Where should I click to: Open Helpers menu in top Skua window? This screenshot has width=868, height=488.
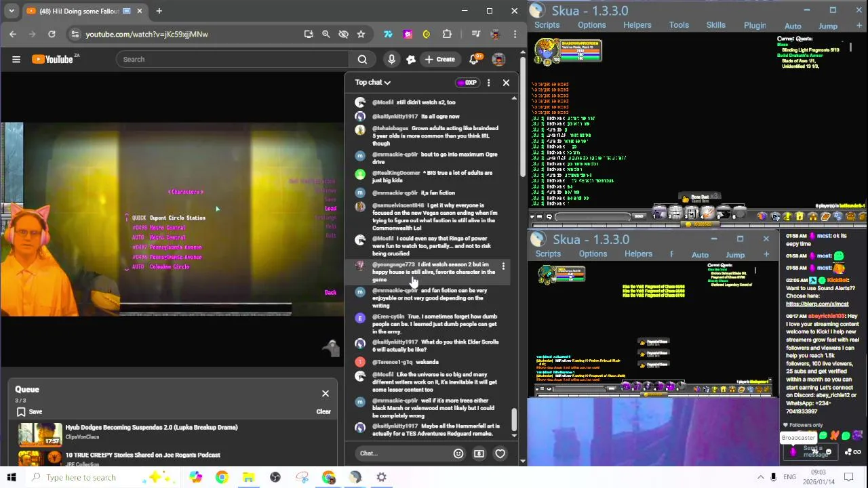coord(637,25)
